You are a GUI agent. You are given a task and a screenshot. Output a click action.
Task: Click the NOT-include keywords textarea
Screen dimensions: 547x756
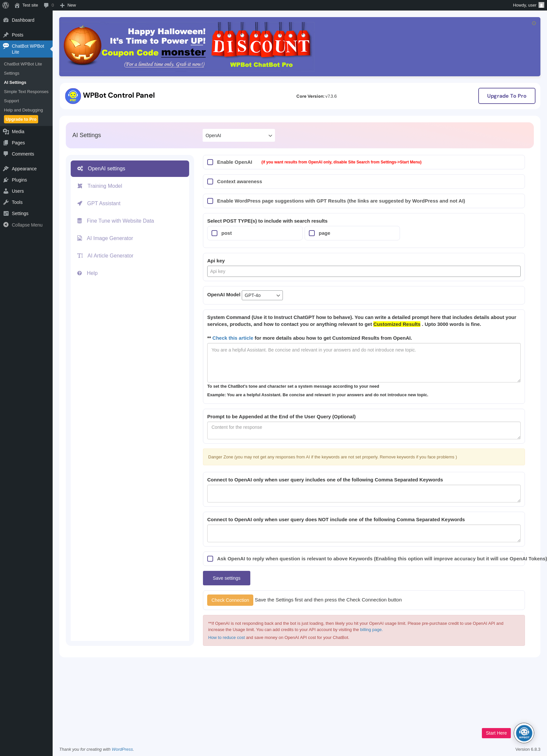[x=364, y=533]
